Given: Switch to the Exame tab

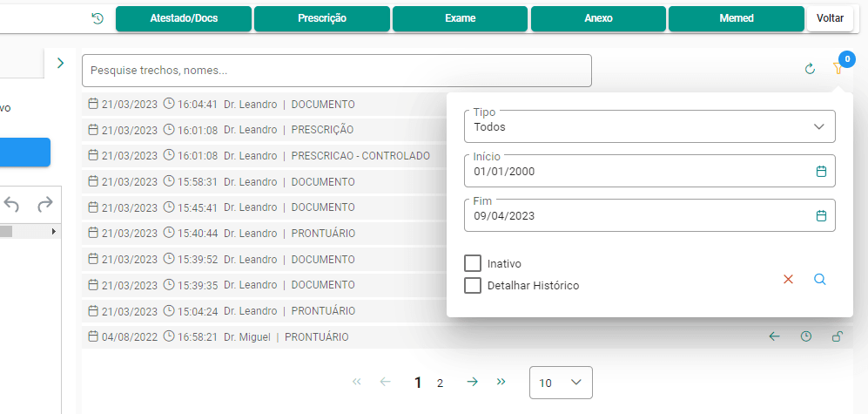Looking at the screenshot, I should (460, 19).
